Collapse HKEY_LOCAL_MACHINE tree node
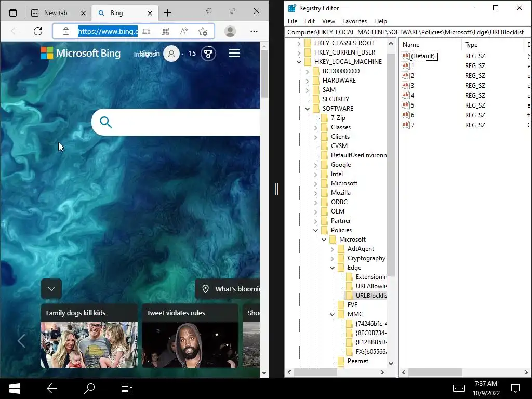This screenshot has height=399, width=532. click(299, 62)
